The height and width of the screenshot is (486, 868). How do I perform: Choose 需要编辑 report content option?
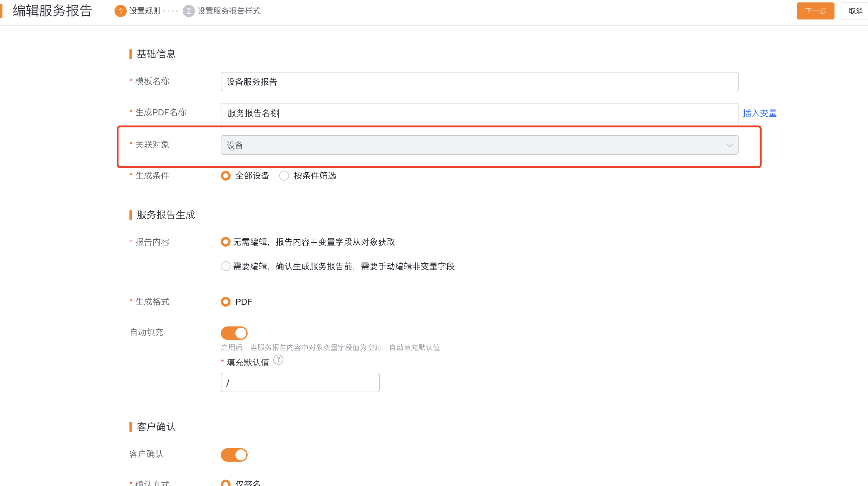point(225,266)
